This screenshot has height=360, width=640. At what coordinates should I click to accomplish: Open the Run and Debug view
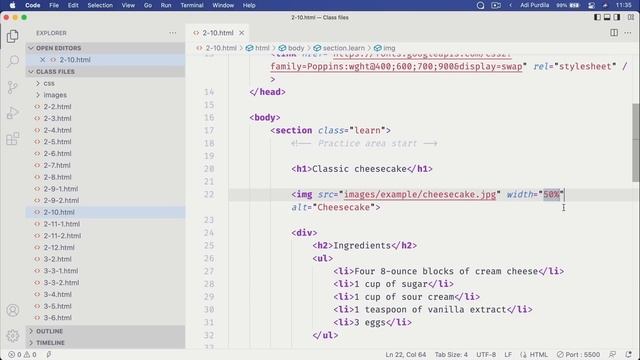pos(13,113)
